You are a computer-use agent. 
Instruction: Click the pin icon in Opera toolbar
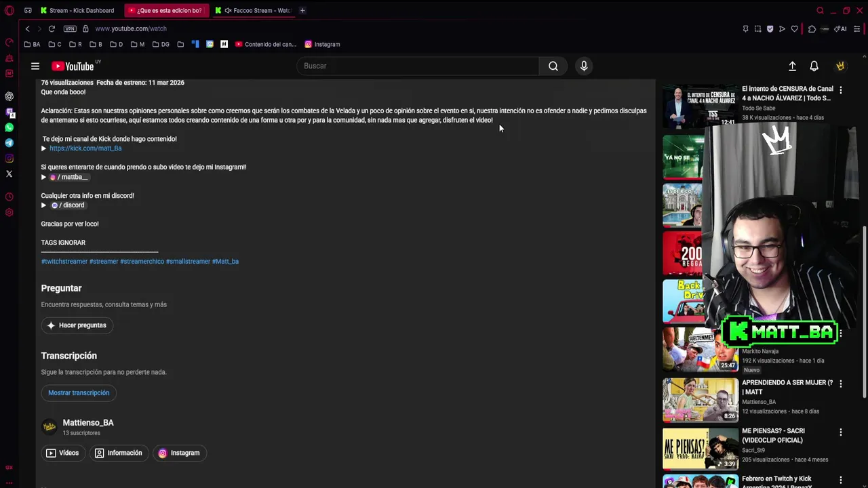point(745,28)
